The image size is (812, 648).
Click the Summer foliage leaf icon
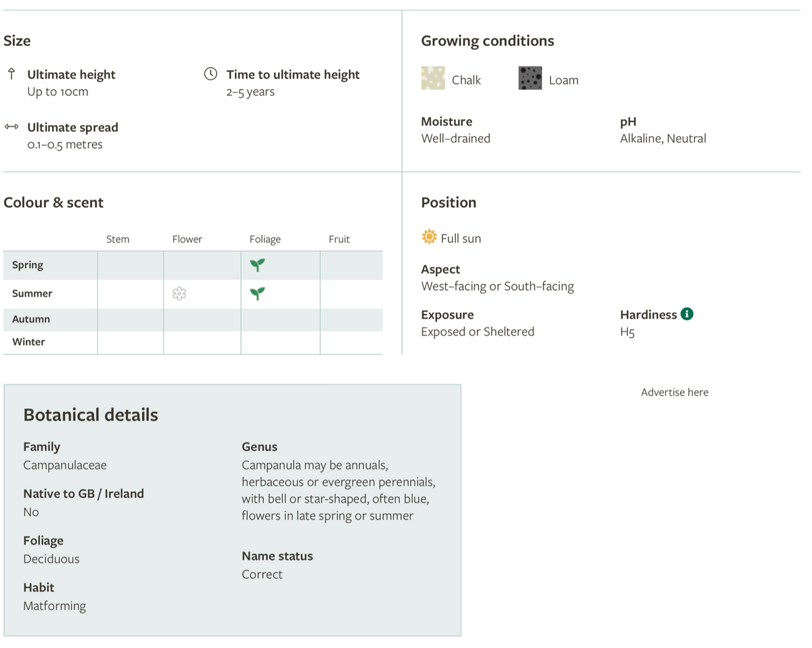257,294
